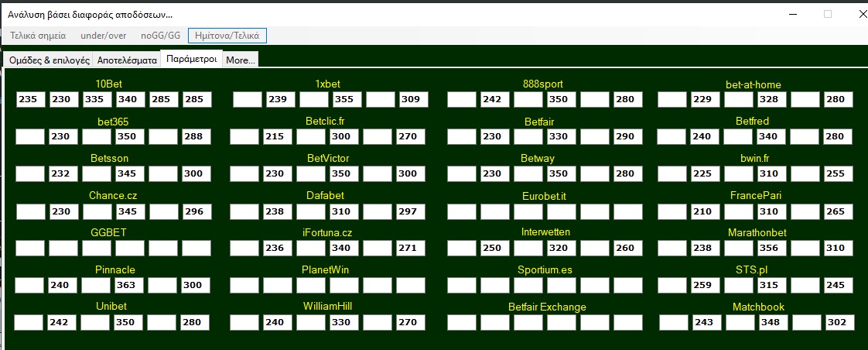Focus the STS.pl field containing 259
868x350 pixels.
click(706, 285)
